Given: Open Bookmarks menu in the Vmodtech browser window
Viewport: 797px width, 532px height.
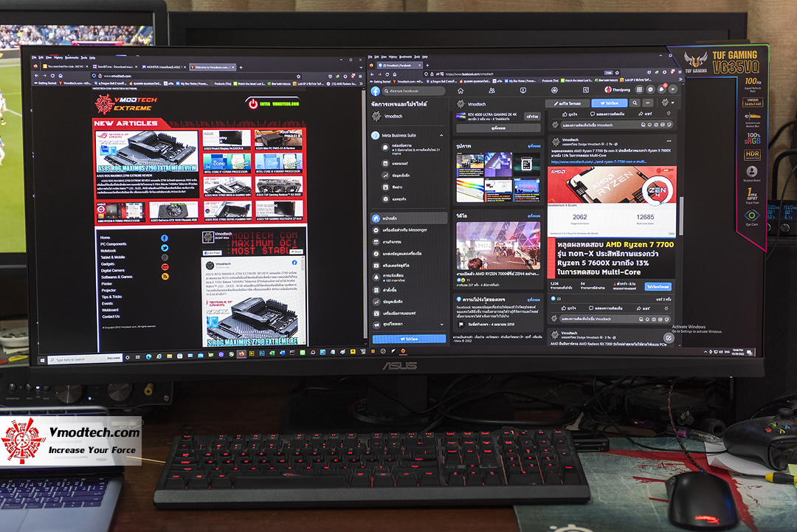Looking at the screenshot, I should pyautogui.click(x=72, y=58).
